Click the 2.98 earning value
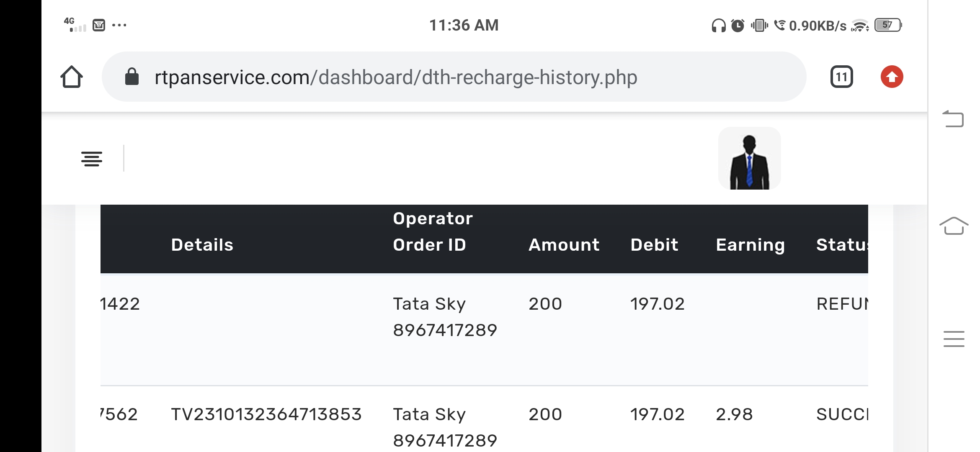980x452 pixels. click(734, 414)
